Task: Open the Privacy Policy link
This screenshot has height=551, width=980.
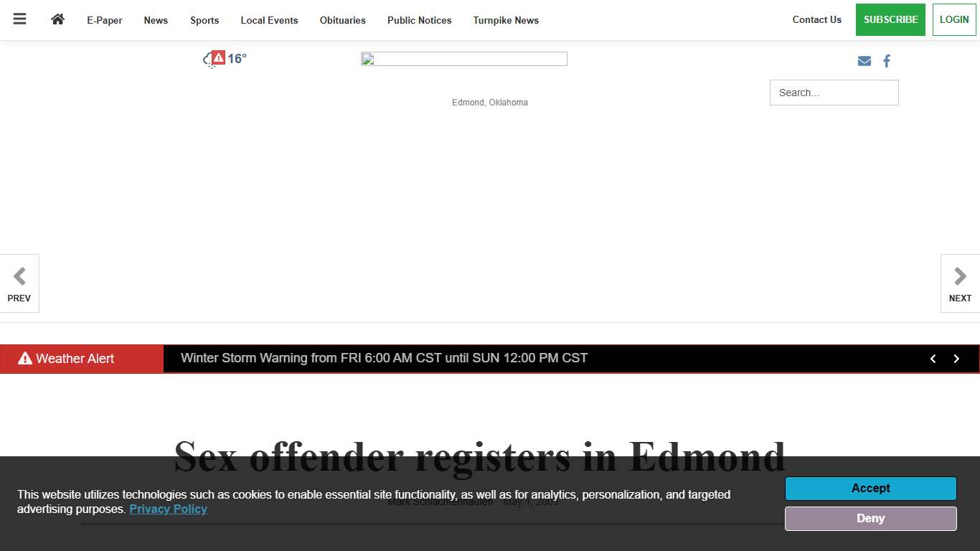Action: click(168, 509)
